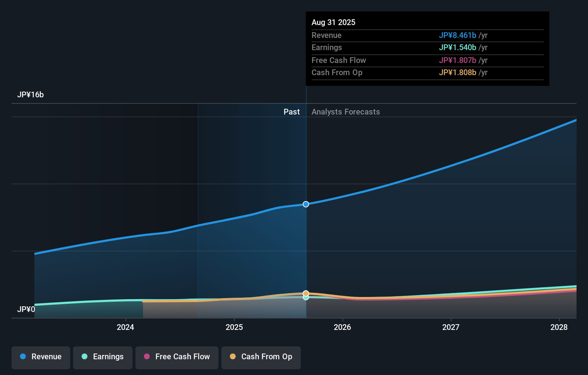The width and height of the screenshot is (588, 375).
Task: Click the Earnings row in the tooltip
Action: point(394,47)
